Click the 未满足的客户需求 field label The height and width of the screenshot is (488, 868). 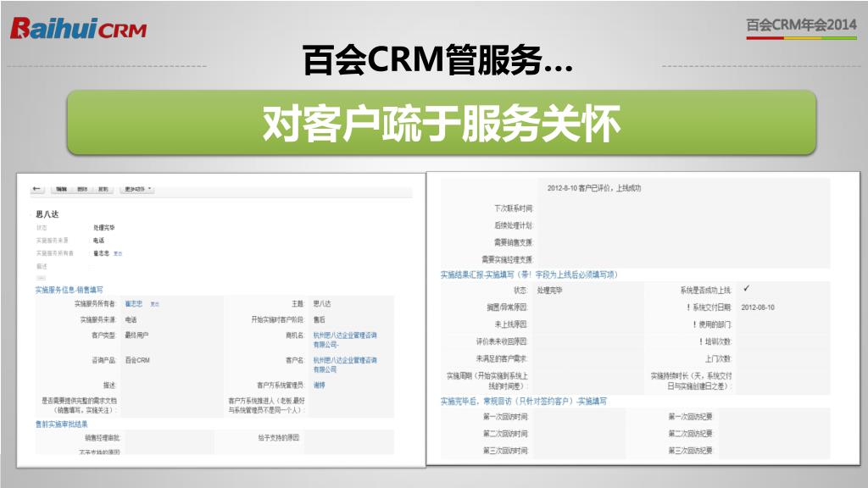tap(502, 358)
